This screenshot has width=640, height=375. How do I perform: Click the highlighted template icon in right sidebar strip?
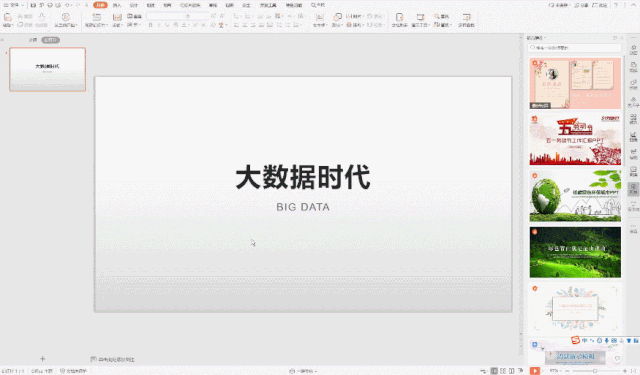[633, 189]
